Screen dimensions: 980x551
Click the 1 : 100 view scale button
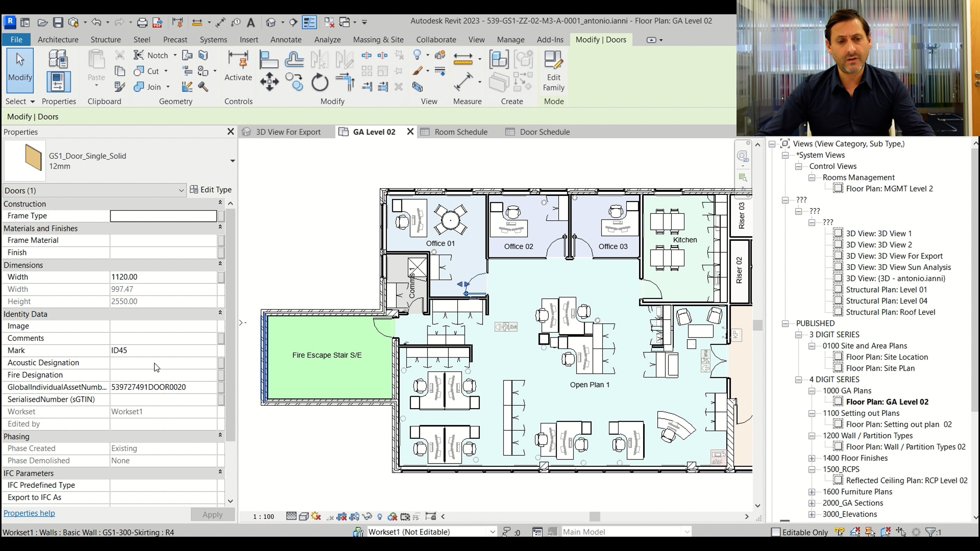263,516
